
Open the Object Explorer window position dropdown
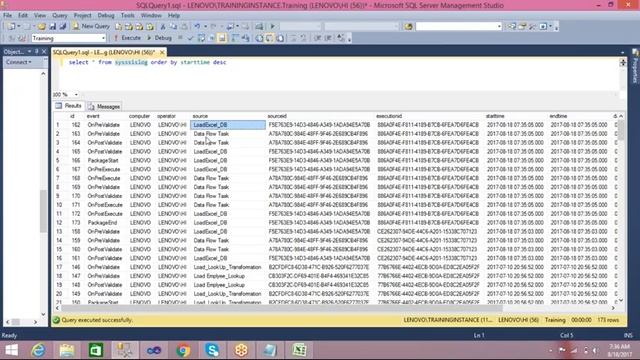pyautogui.click(x=29, y=51)
